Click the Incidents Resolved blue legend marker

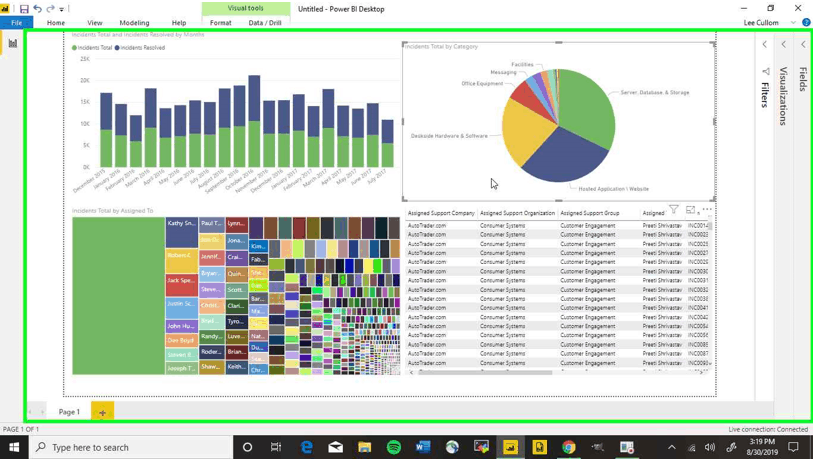point(117,48)
